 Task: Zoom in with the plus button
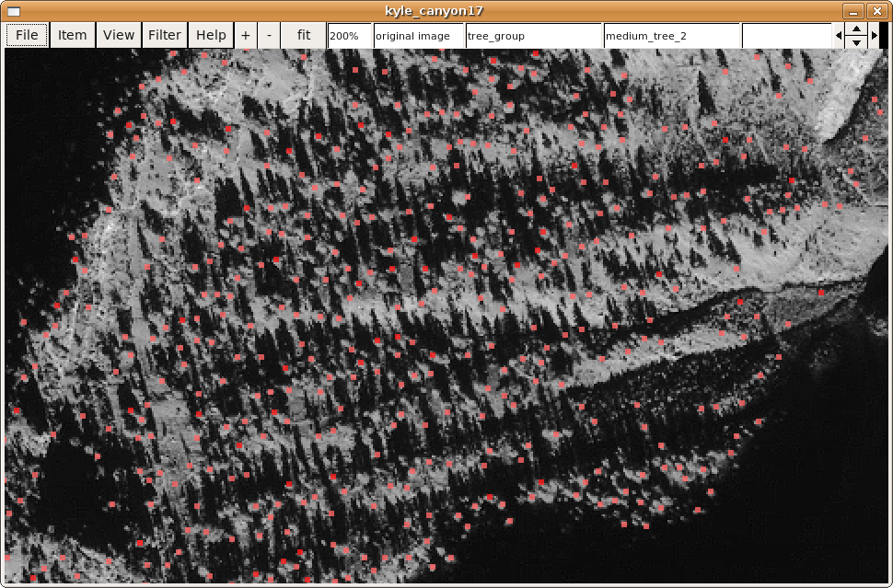[246, 35]
